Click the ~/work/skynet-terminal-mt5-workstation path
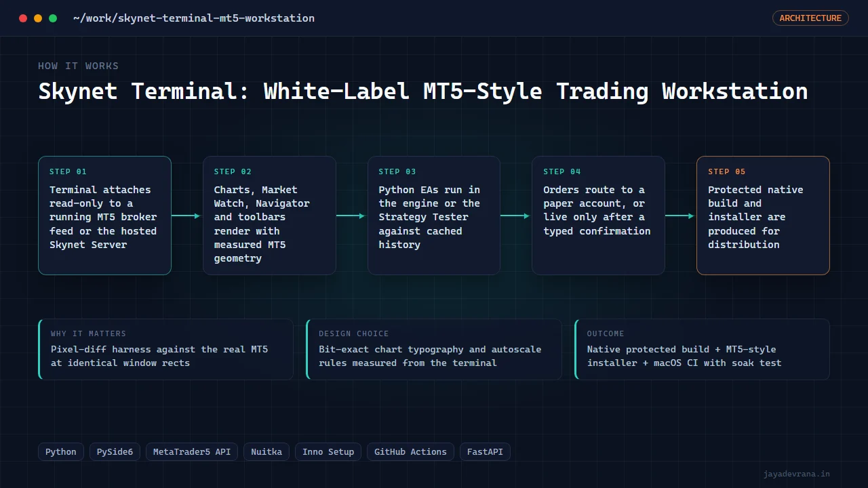The image size is (868, 488). click(x=194, y=18)
